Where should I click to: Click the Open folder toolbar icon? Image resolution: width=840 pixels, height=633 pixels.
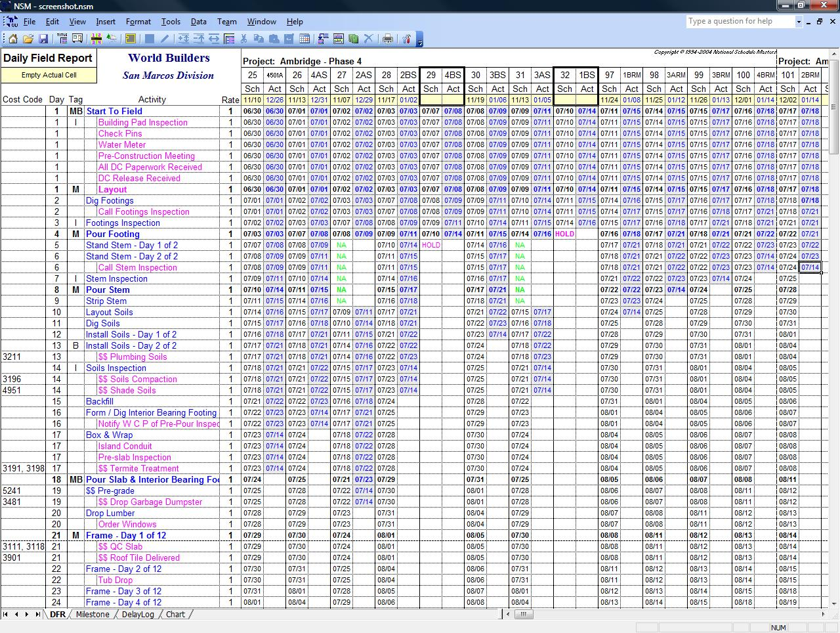click(28, 39)
